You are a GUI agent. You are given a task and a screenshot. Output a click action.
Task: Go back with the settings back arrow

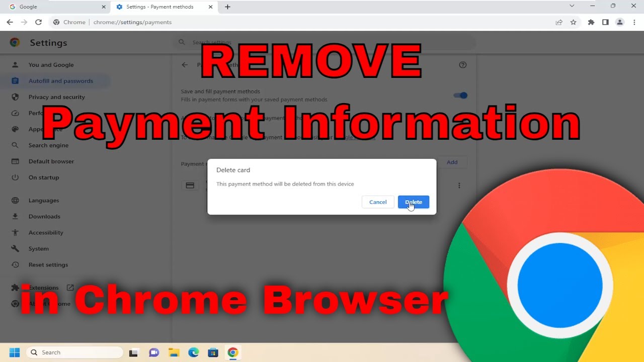(185, 65)
